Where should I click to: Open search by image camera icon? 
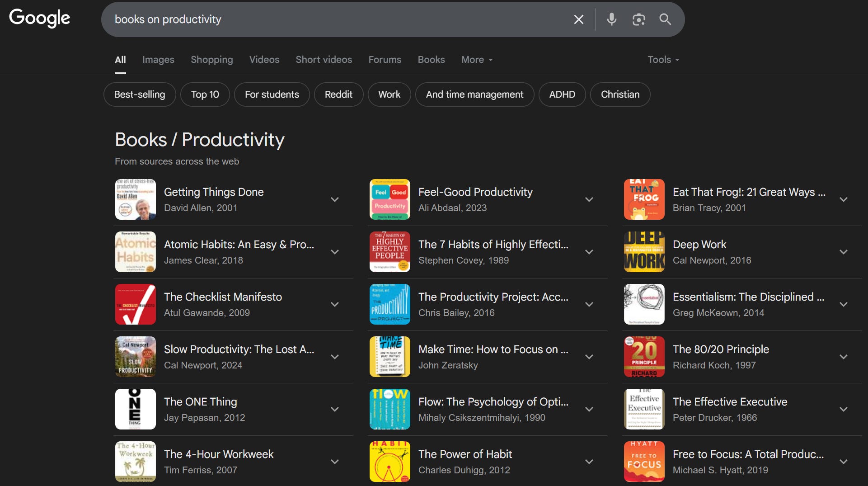click(638, 19)
